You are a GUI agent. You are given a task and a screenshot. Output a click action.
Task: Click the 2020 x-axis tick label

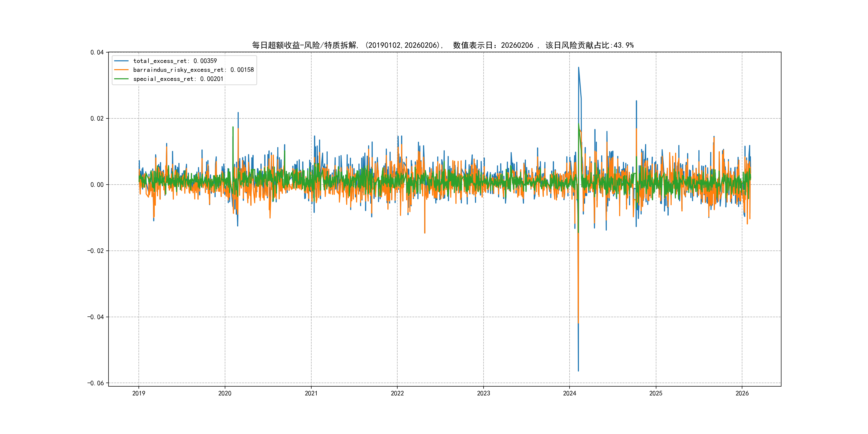pyautogui.click(x=225, y=393)
